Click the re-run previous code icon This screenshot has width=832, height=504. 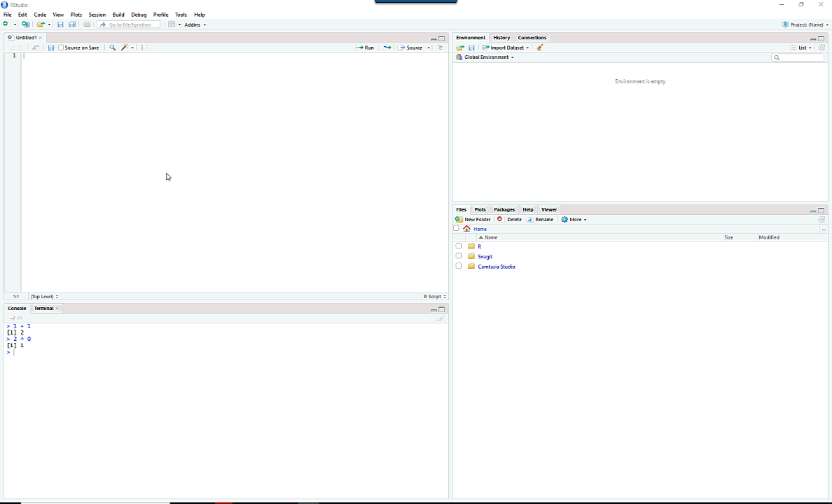(387, 48)
